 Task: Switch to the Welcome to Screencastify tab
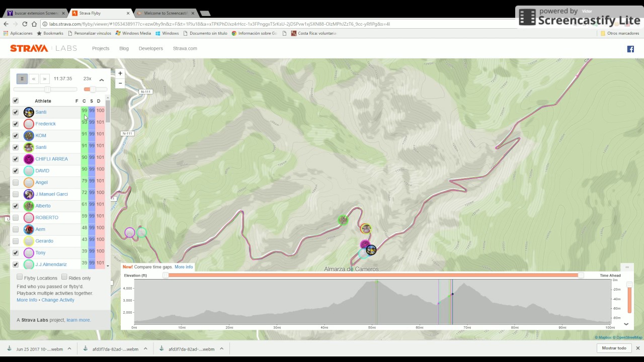[x=166, y=13]
